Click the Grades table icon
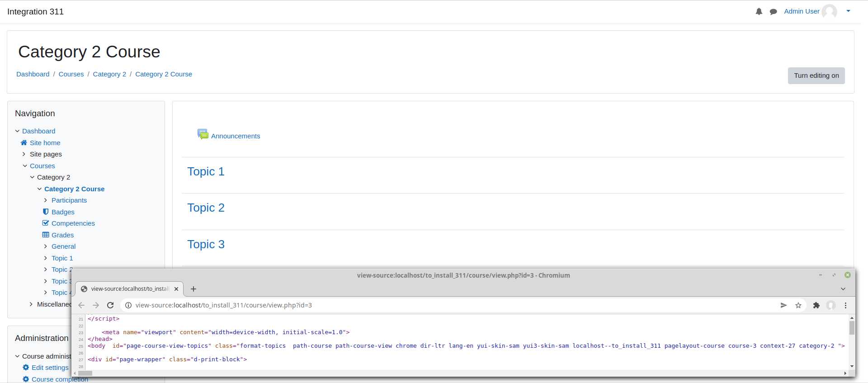This screenshot has height=383, width=868. tap(46, 235)
